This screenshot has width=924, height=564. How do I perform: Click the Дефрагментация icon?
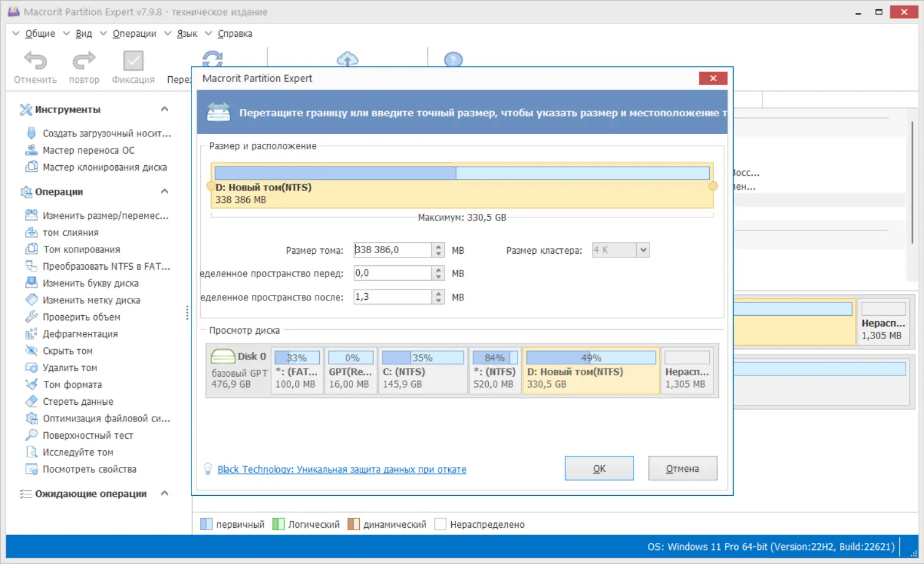(x=31, y=334)
